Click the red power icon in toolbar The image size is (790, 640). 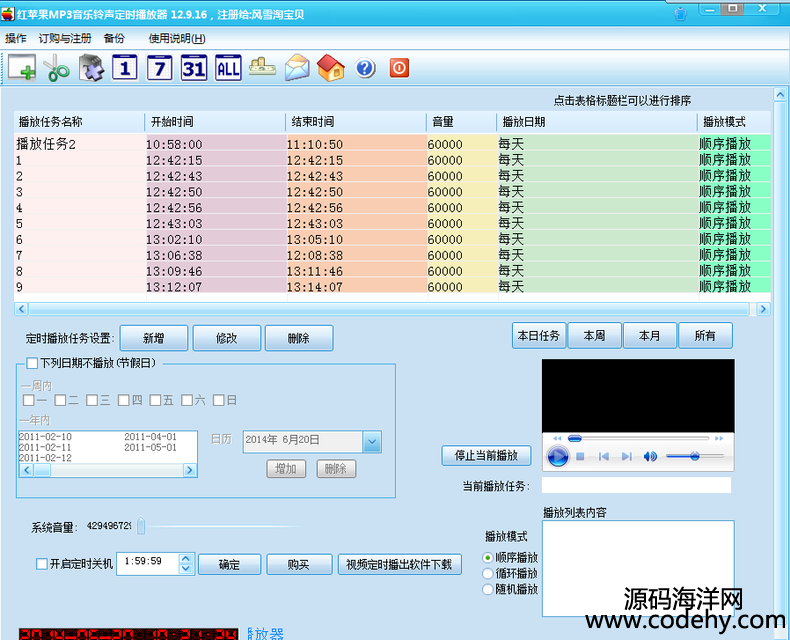(x=399, y=68)
